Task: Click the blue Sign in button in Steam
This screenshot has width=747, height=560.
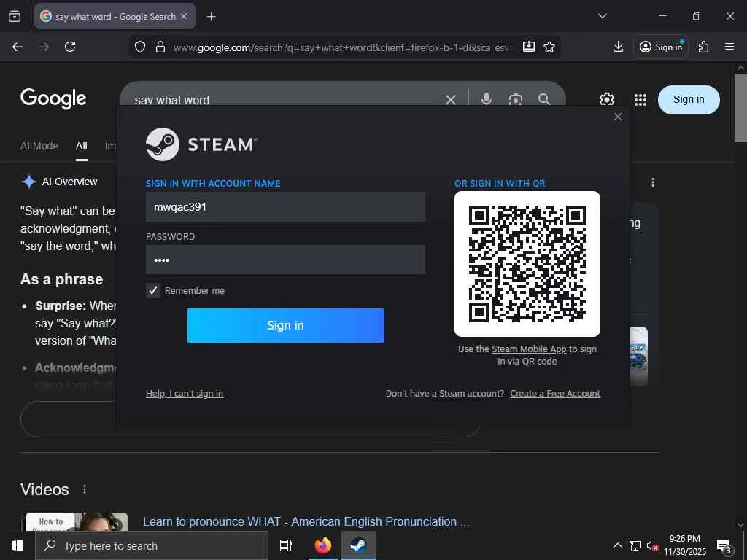Action: click(x=285, y=325)
